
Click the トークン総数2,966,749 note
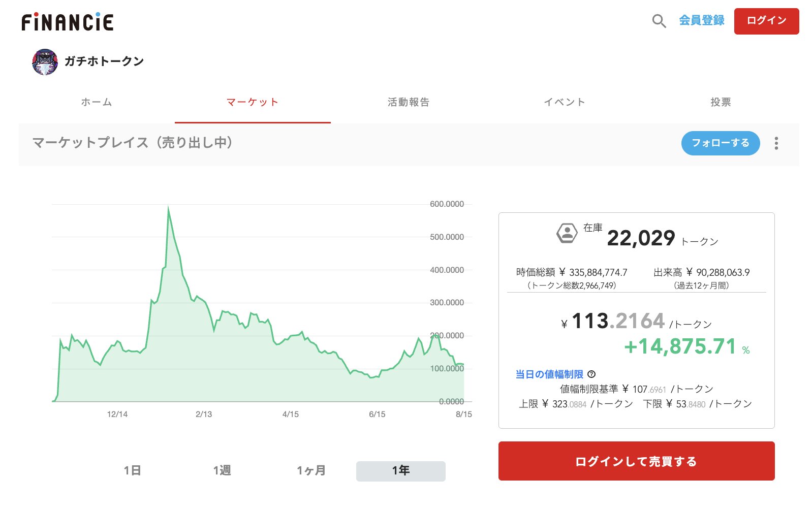coord(572,285)
